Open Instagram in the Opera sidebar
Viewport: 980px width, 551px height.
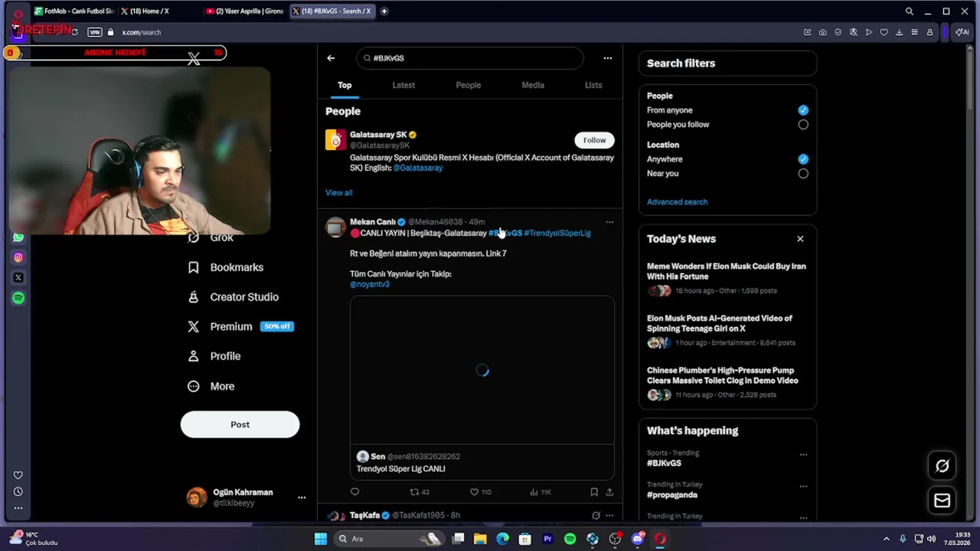[x=18, y=258]
